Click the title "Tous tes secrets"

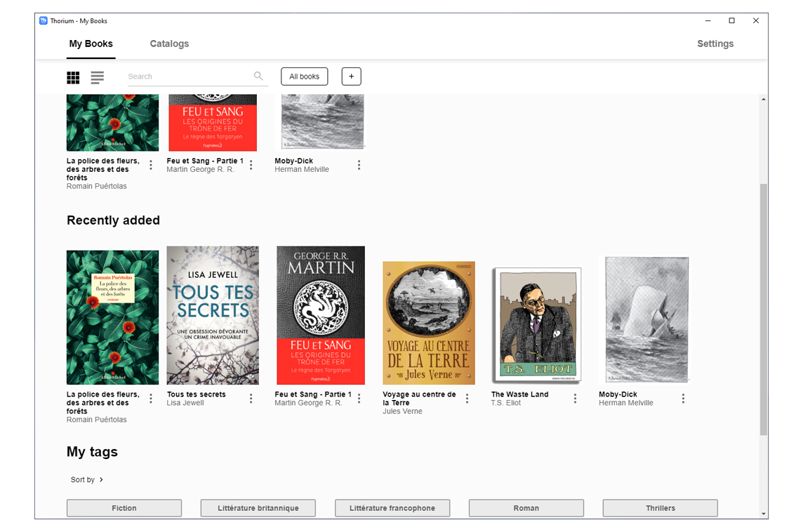(196, 394)
